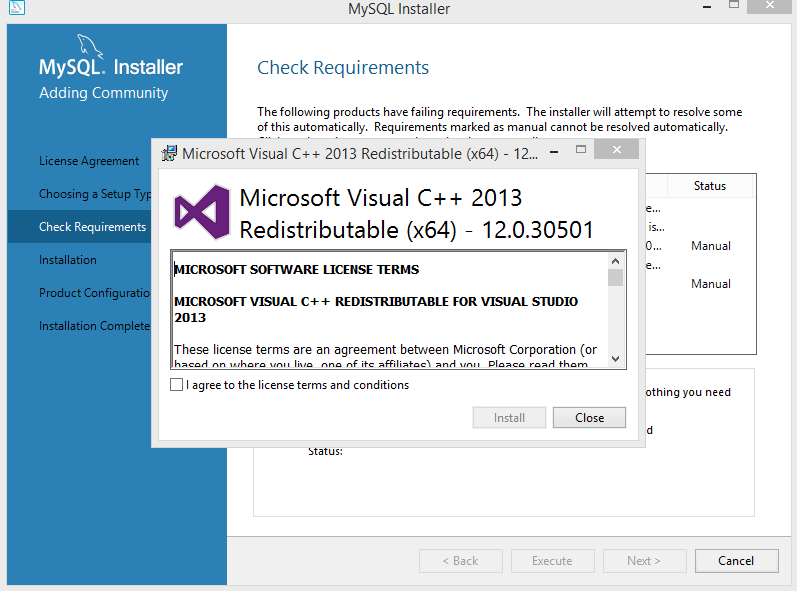This screenshot has width=797, height=591.
Task: Click the 'Adding Community' subtitle text
Action: (x=104, y=93)
